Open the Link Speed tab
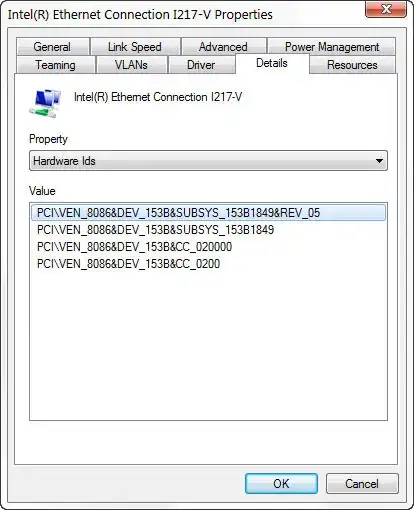 coord(135,47)
